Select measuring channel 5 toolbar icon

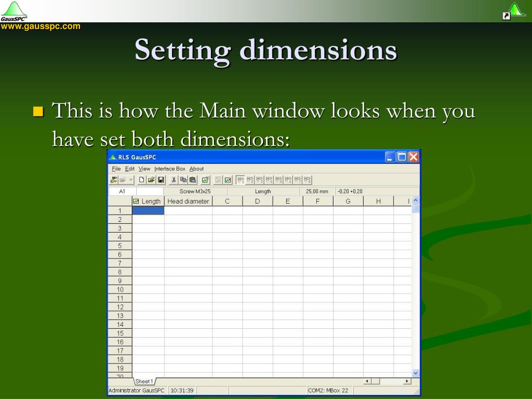pyautogui.click(x=278, y=180)
